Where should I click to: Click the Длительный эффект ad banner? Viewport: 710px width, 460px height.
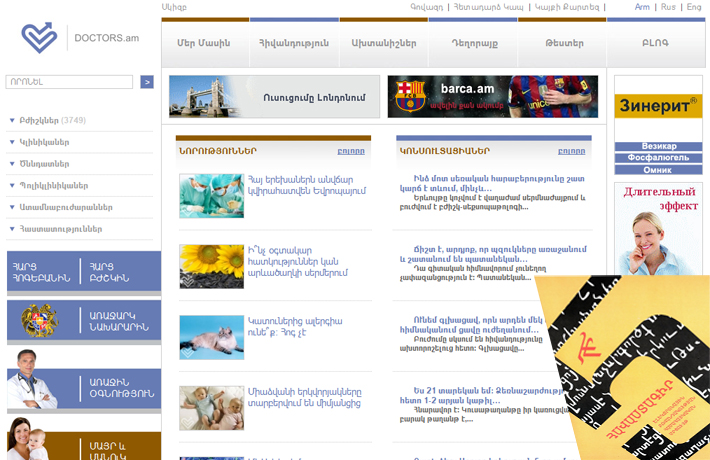pos(658,229)
